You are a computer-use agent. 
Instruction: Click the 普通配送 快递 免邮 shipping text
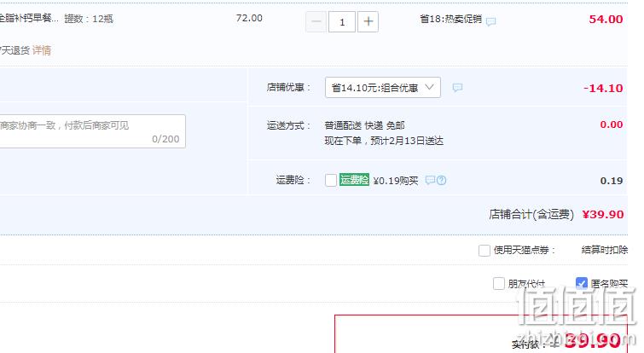tap(364, 125)
